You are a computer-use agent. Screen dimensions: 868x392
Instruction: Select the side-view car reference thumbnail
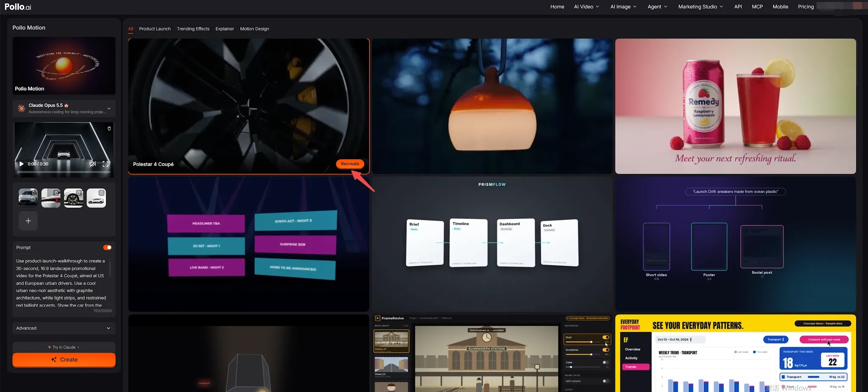click(x=96, y=198)
